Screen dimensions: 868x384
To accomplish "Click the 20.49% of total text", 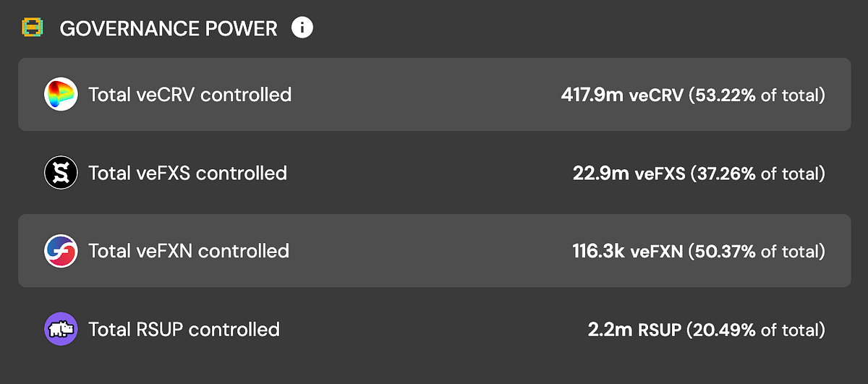I will pos(757,330).
